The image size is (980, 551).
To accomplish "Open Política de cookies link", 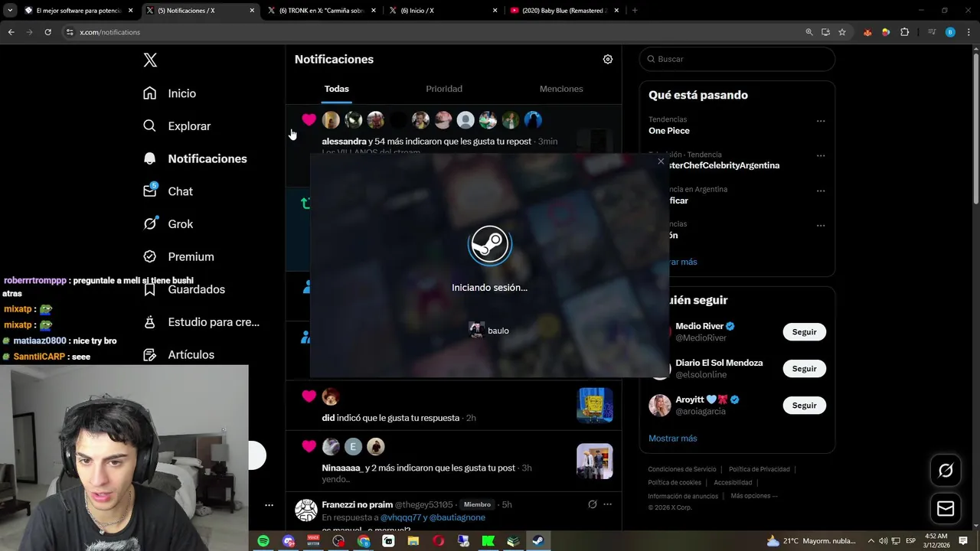I will click(x=675, y=483).
